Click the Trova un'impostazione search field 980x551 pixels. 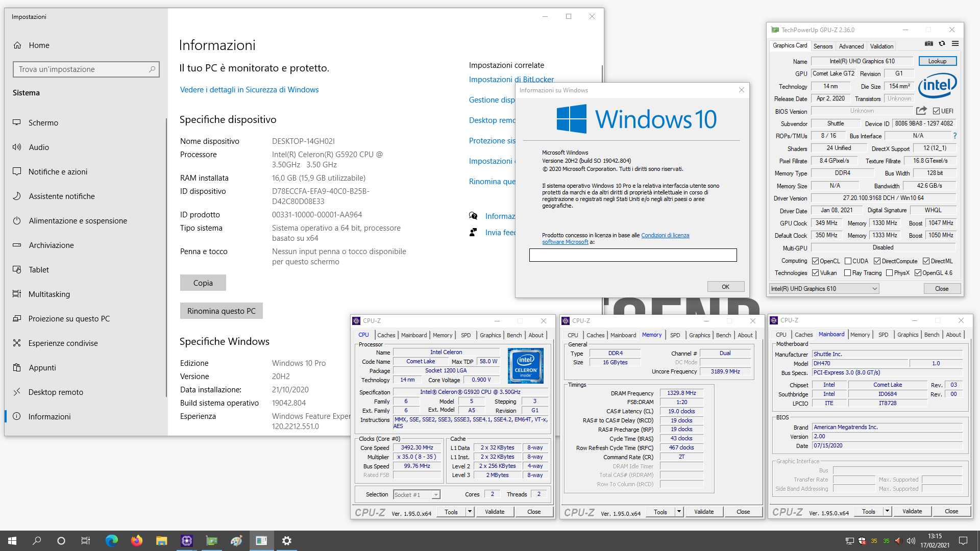[86, 69]
